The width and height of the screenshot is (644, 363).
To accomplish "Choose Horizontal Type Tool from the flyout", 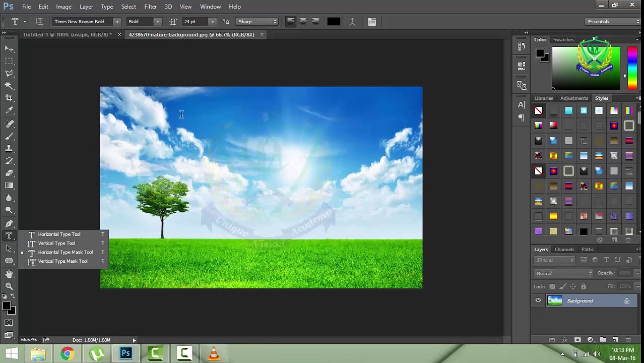I will pyautogui.click(x=59, y=234).
